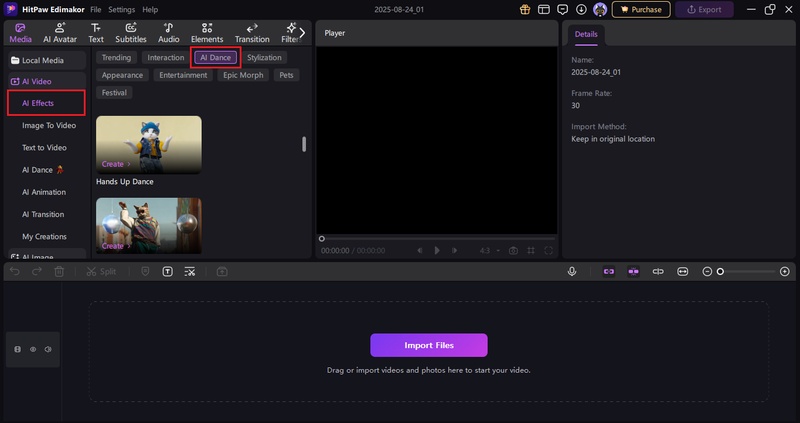The height and width of the screenshot is (423, 800).
Task: Open AI Animation option
Action: click(x=44, y=192)
